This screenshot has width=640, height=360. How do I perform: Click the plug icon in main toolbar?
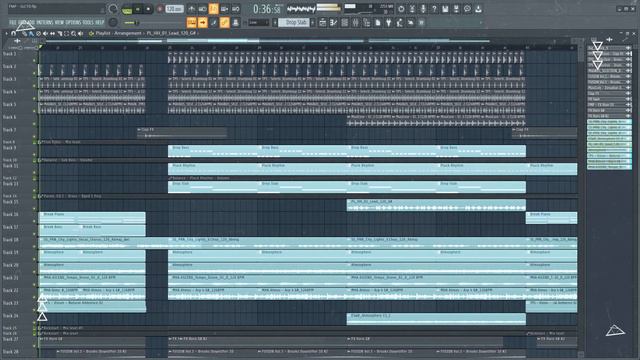coord(389,22)
